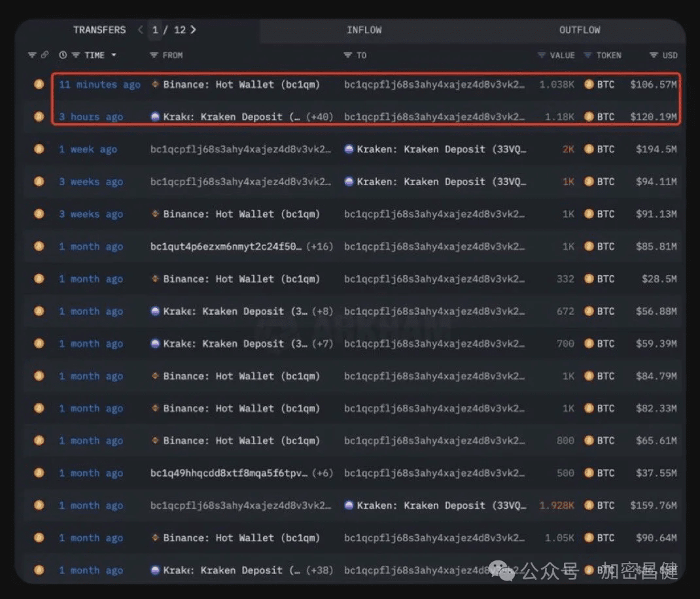
Task: Click the BTC token in the $159.76M row
Action: pyautogui.click(x=599, y=505)
